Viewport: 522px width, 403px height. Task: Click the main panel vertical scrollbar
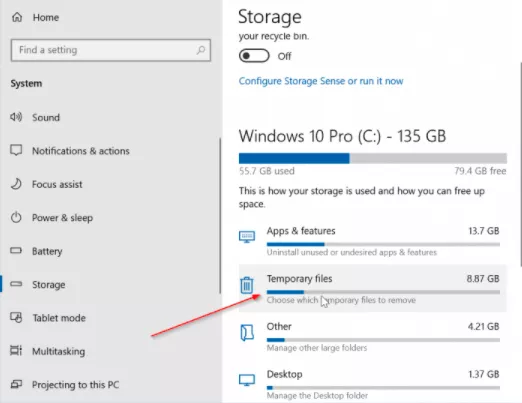(x=520, y=164)
